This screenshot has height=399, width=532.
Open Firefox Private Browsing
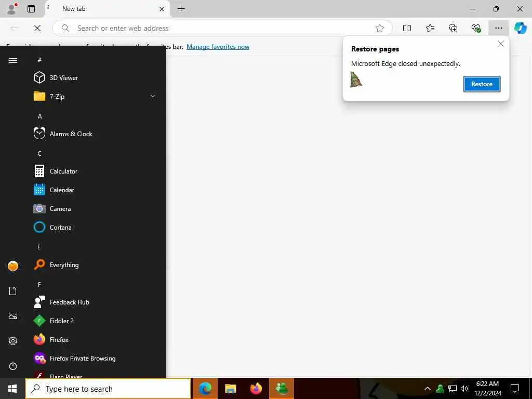click(x=95, y=358)
